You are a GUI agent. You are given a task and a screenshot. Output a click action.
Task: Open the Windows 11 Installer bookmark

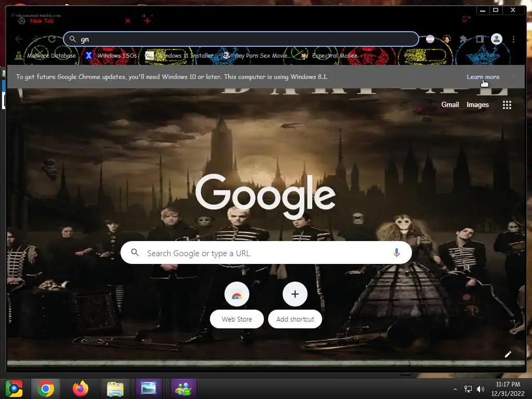[179, 56]
